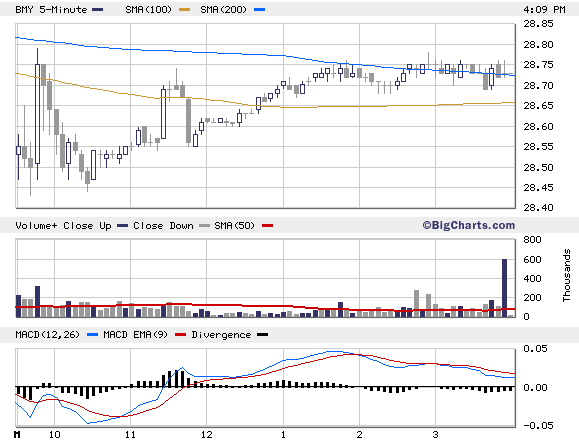Click the 28.85 price axis label

538,24
